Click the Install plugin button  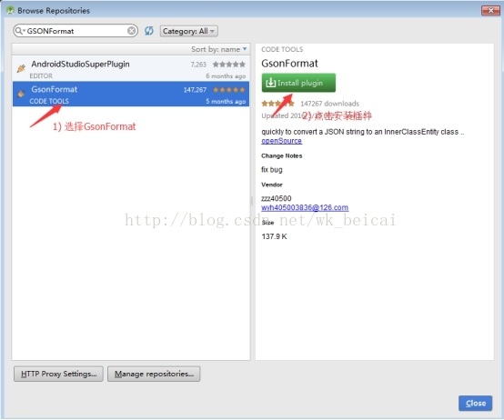click(298, 83)
